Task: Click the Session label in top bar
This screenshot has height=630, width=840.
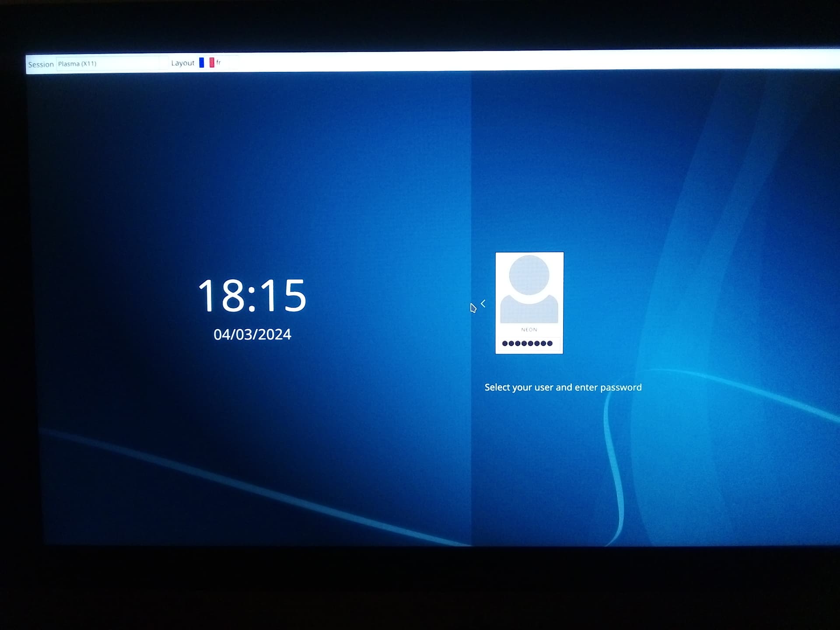Action: 41,64
